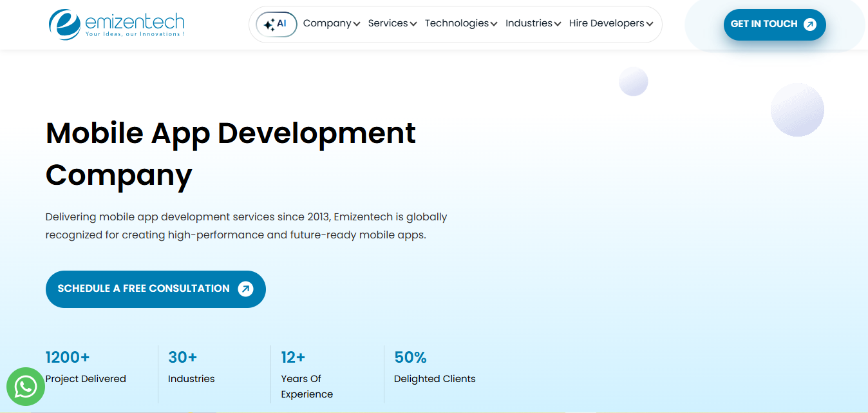The height and width of the screenshot is (413, 868).
Task: Click the Get In Touch button
Action: tap(775, 24)
